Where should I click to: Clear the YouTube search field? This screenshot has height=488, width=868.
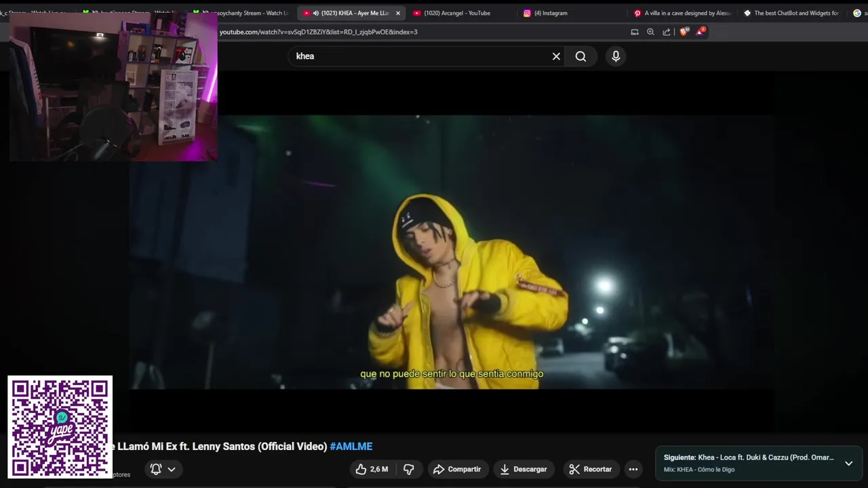(x=556, y=56)
